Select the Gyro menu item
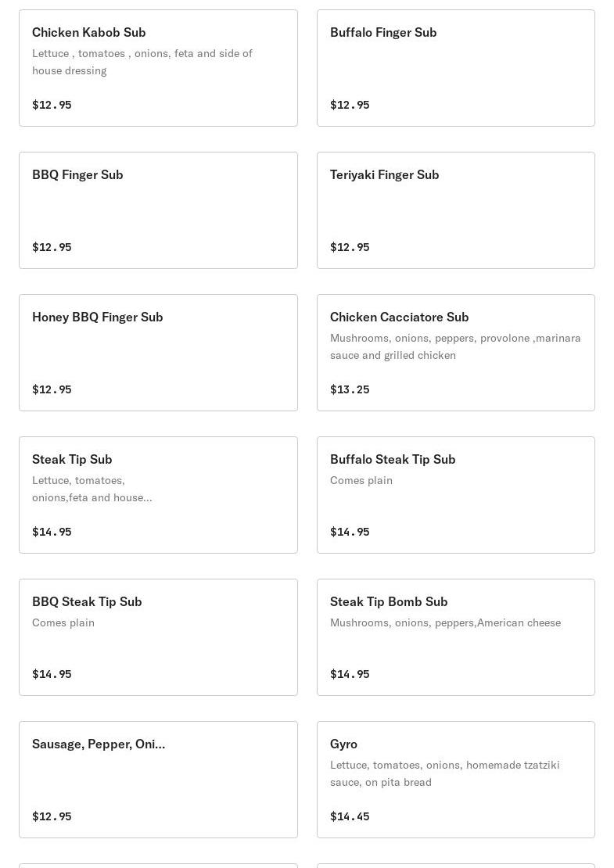Screen dimensions: 614x868 (x=343, y=744)
